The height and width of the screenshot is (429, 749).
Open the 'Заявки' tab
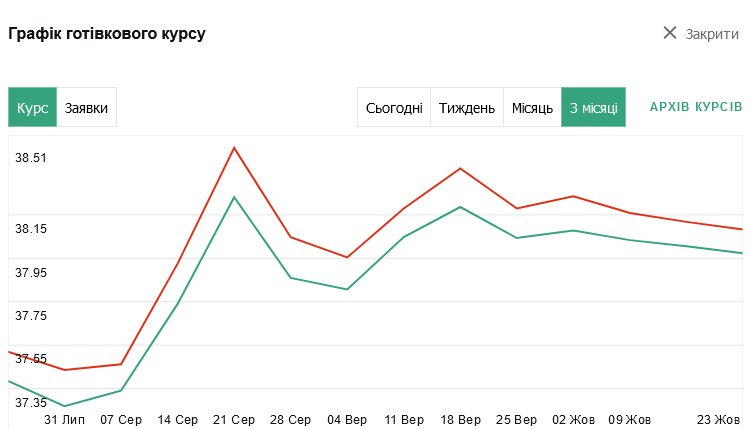(x=86, y=108)
